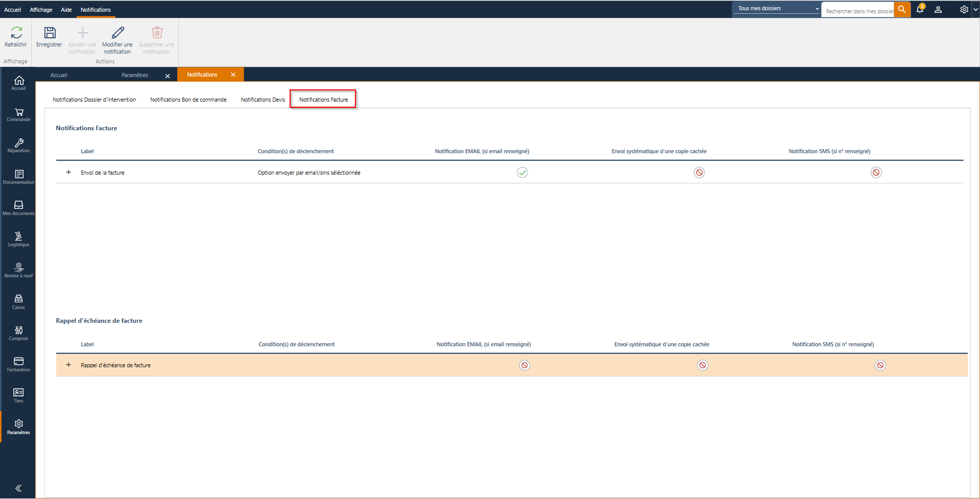
Task: Switch to Notifications Dossier d'intervention tab
Action: [x=94, y=100]
